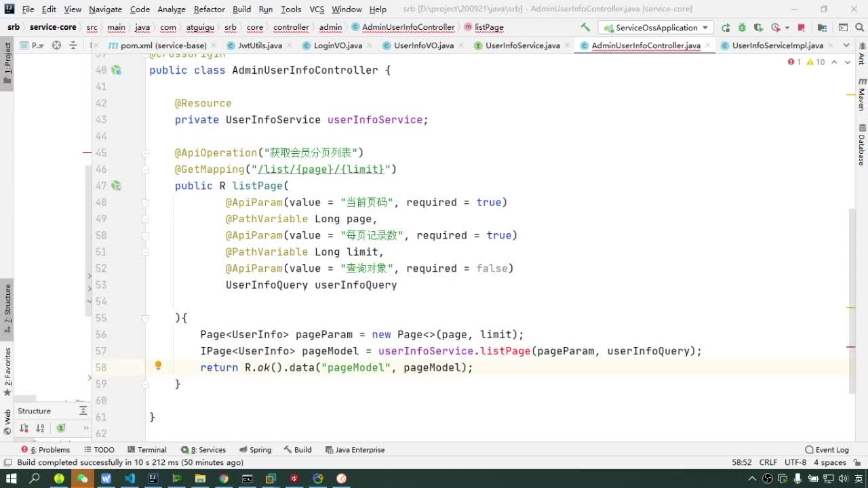Click the gutter icon on line 47

[x=116, y=185]
